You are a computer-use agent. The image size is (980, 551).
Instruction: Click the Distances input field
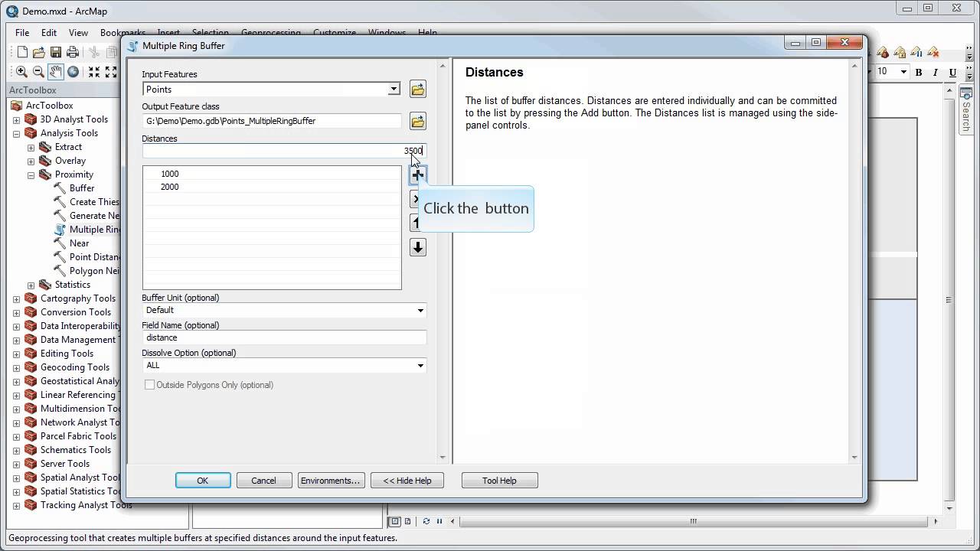pyautogui.click(x=284, y=151)
